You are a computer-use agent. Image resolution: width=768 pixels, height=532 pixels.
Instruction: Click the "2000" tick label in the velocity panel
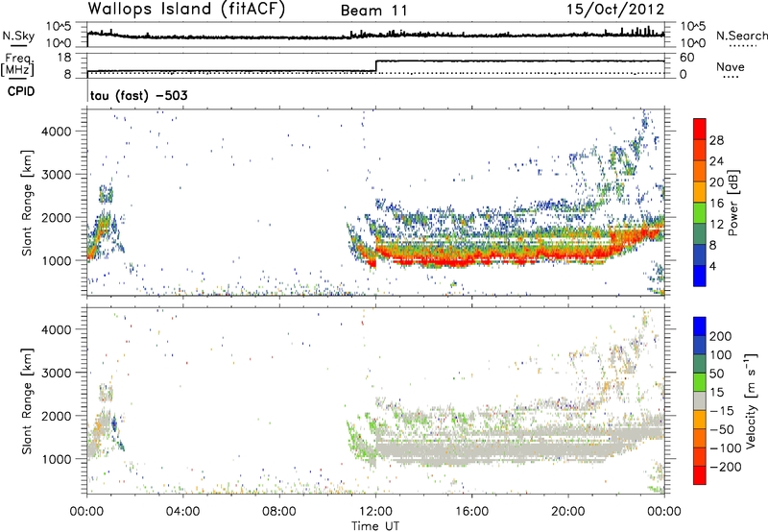pyautogui.click(x=57, y=416)
